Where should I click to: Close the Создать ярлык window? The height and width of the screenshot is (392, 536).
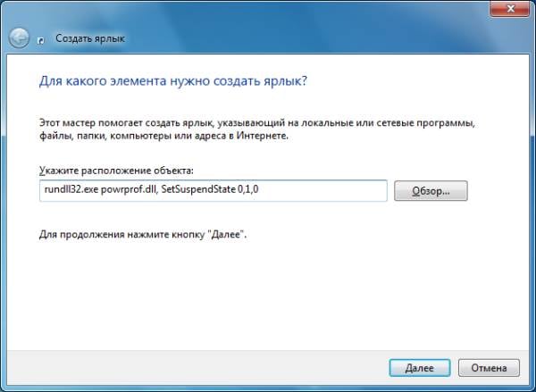(x=507, y=9)
